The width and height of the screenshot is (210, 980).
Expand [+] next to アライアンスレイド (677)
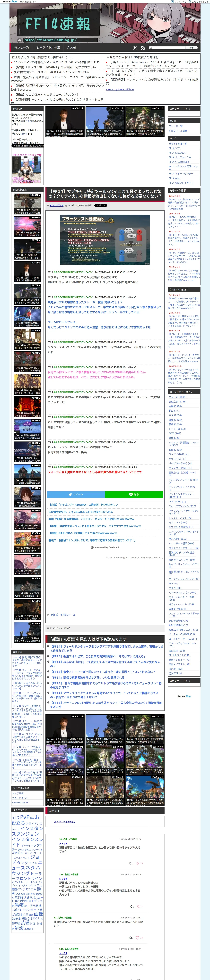171,490
